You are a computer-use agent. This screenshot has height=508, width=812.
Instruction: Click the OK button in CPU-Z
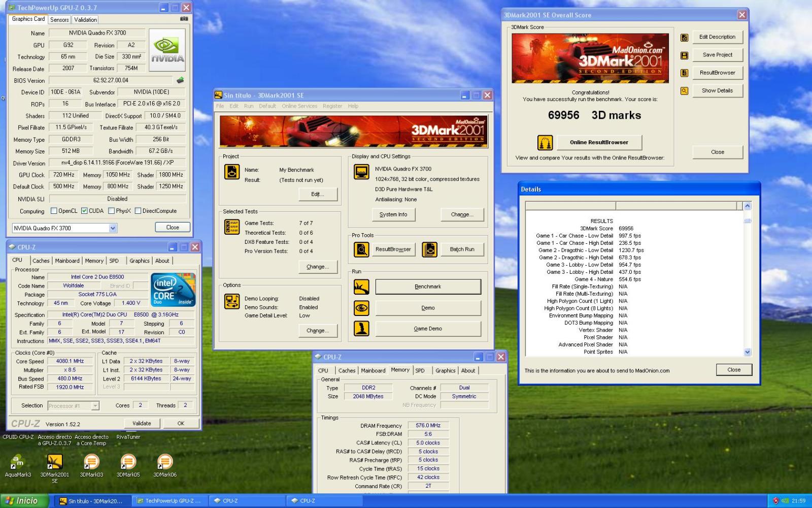coord(181,423)
